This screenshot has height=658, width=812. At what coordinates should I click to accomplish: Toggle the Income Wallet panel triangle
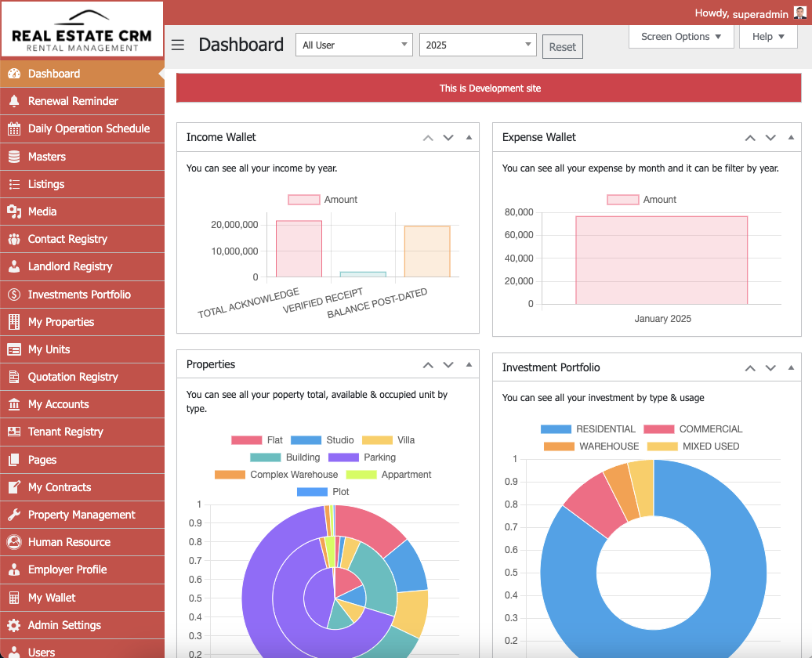coord(469,137)
